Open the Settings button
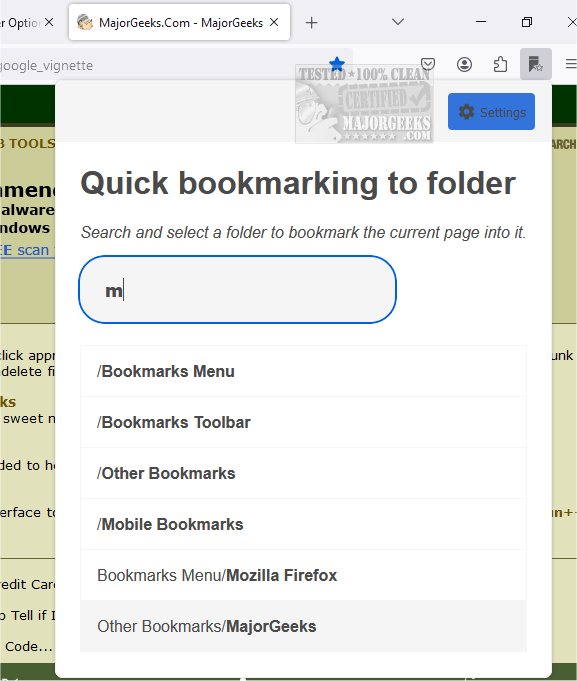Image resolution: width=577 pixels, height=681 pixels. click(x=491, y=112)
